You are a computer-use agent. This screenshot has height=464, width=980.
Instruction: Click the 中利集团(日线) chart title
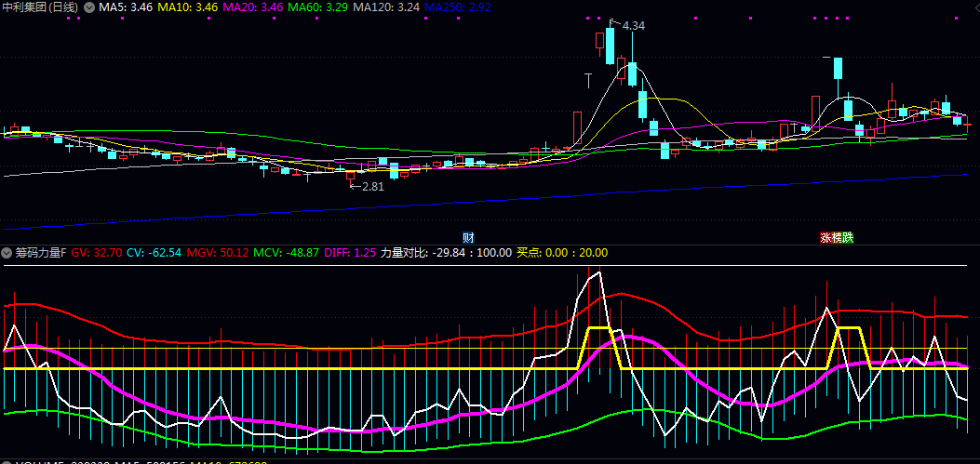point(41,7)
